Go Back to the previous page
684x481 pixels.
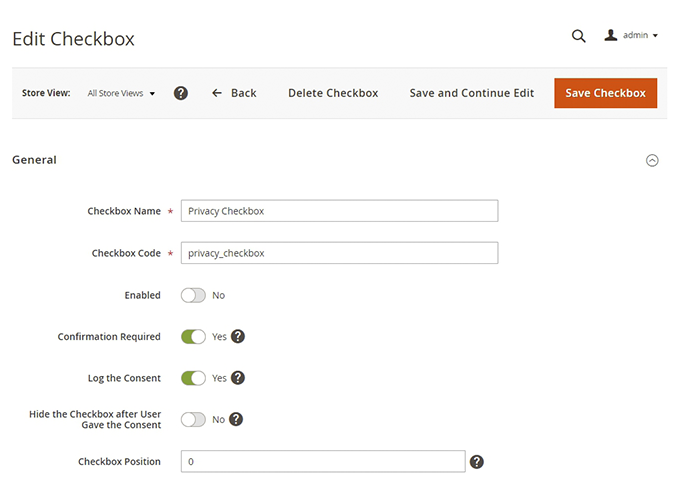234,93
